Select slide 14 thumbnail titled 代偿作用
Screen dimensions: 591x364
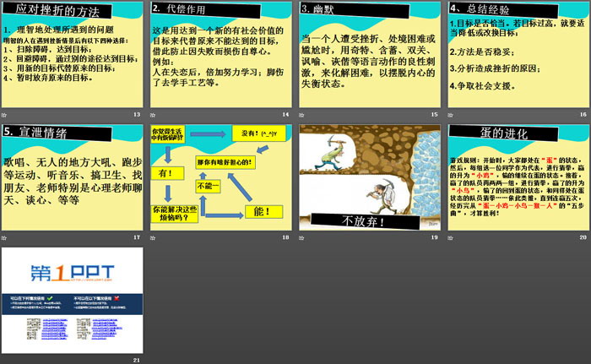(x=221, y=54)
